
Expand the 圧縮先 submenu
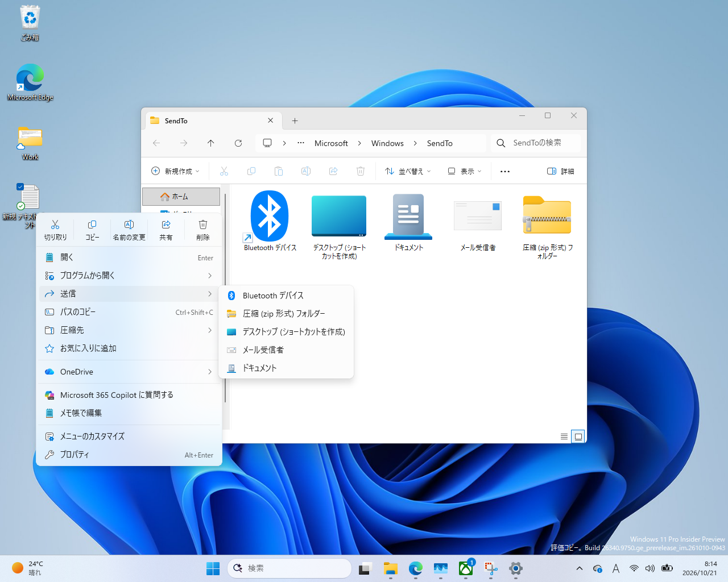129,330
